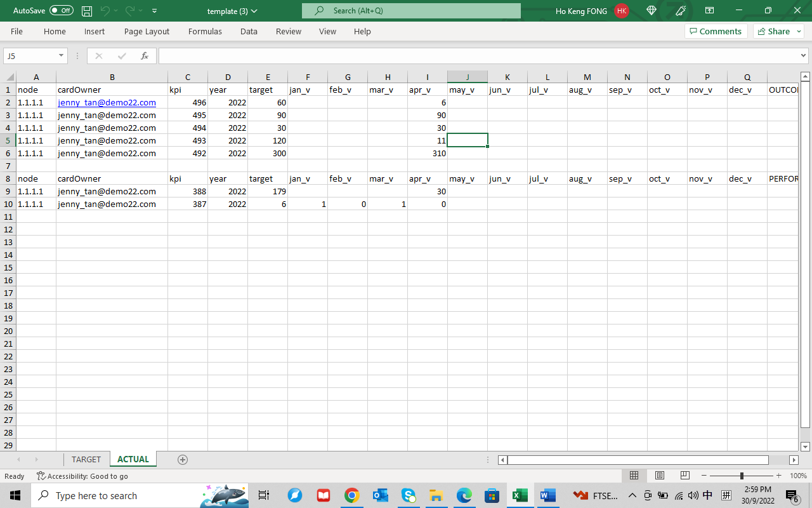Switch to Page Layout view icon
812x508 pixels.
click(659, 476)
